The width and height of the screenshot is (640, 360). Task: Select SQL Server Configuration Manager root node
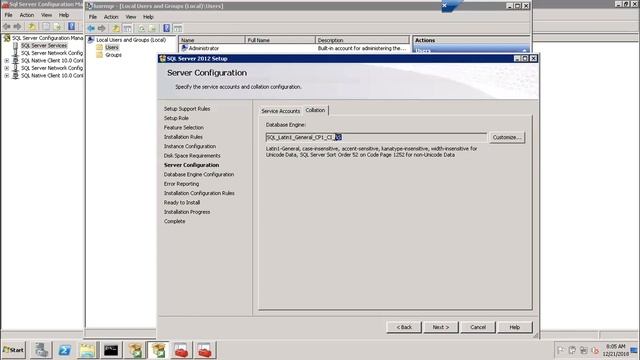[x=47, y=38]
